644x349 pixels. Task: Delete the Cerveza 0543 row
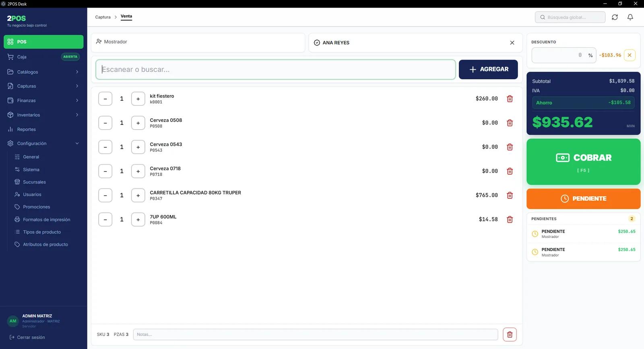click(510, 147)
